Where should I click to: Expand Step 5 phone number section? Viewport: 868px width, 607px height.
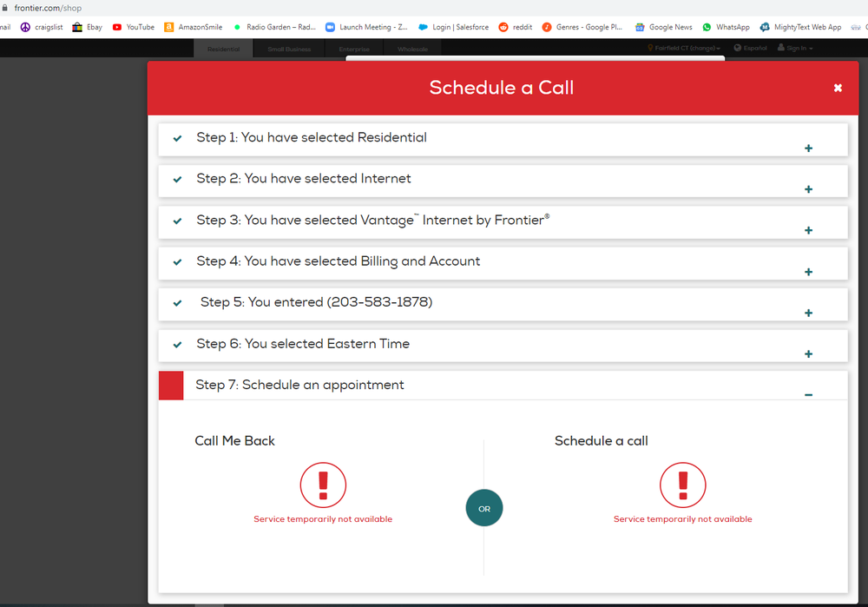tap(808, 313)
